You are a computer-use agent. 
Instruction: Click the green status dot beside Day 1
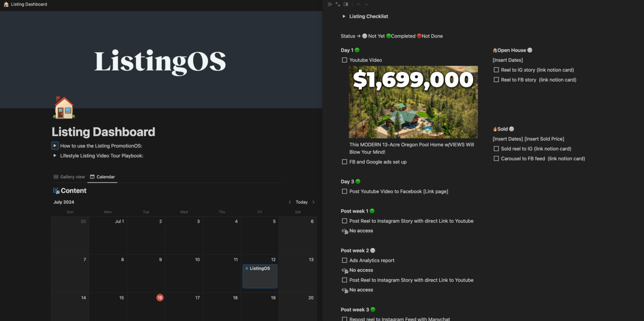pos(357,50)
